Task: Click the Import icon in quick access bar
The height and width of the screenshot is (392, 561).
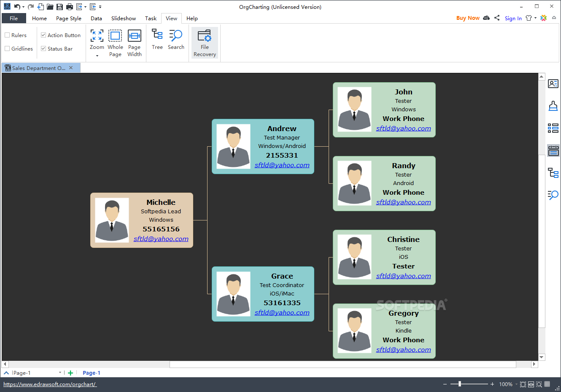Action: (93, 7)
